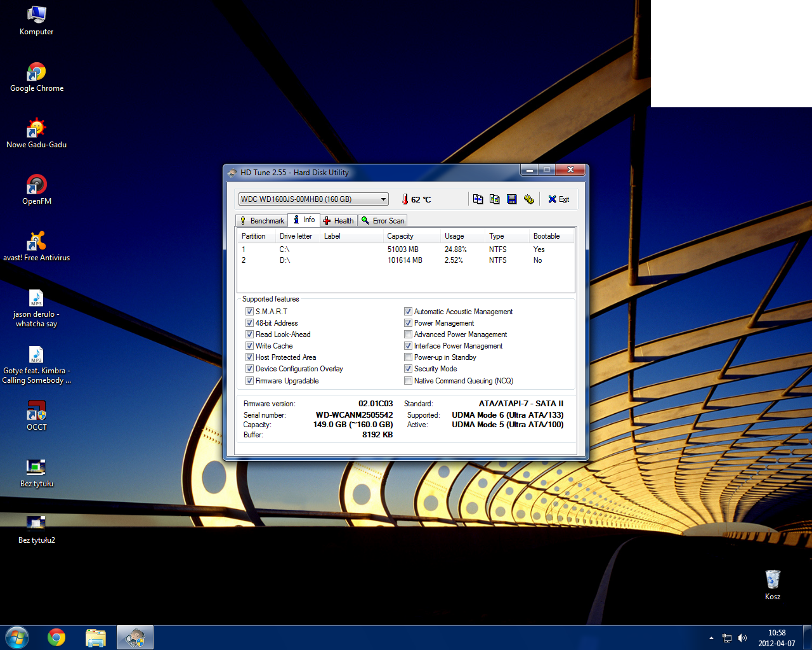The width and height of the screenshot is (812, 650).
Task: Open Google Chrome desktop shortcut
Action: coord(37,77)
